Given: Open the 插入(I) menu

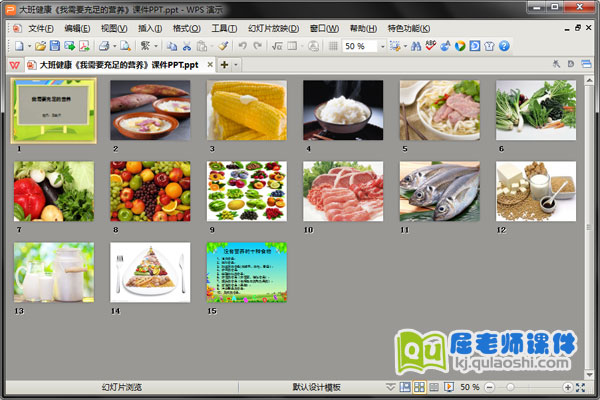Looking at the screenshot, I should (150, 28).
